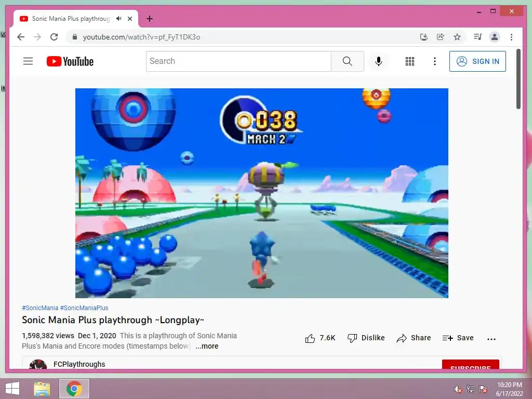Click the FCPlaythroughs channel avatar

pyautogui.click(x=38, y=364)
